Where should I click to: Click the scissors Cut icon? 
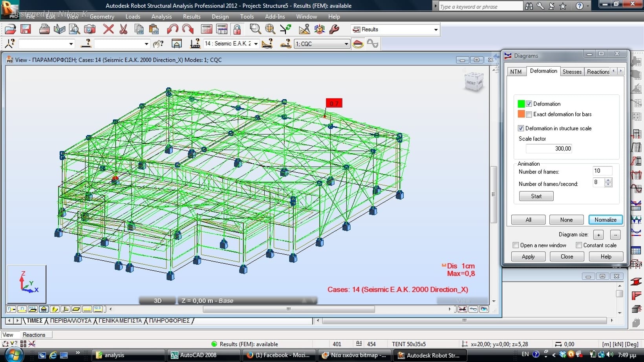(x=123, y=29)
